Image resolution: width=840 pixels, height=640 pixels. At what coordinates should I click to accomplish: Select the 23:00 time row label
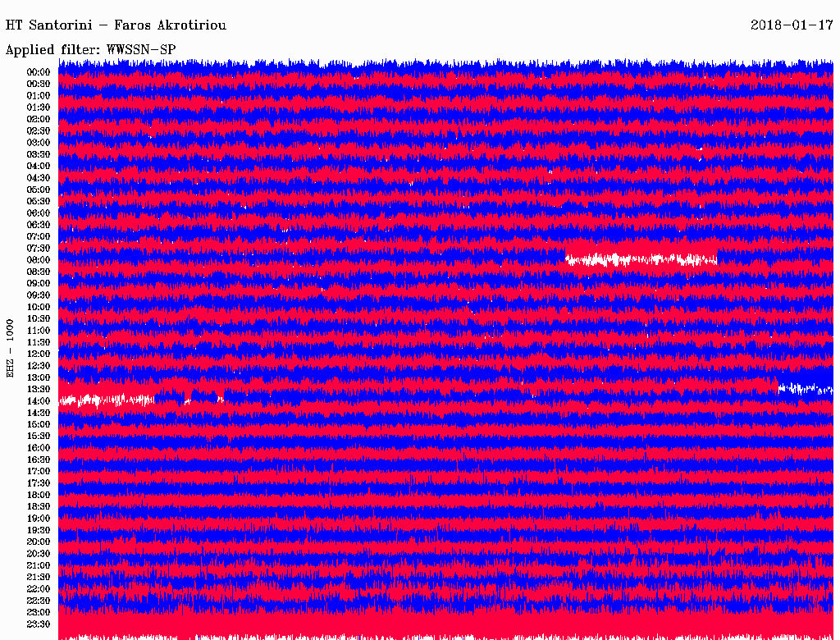pyautogui.click(x=39, y=613)
